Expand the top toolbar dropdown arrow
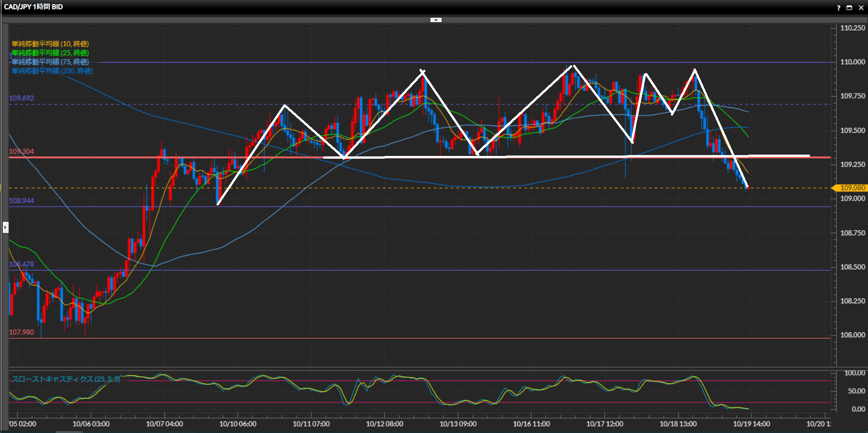This screenshot has width=868, height=433. pyautogui.click(x=436, y=20)
